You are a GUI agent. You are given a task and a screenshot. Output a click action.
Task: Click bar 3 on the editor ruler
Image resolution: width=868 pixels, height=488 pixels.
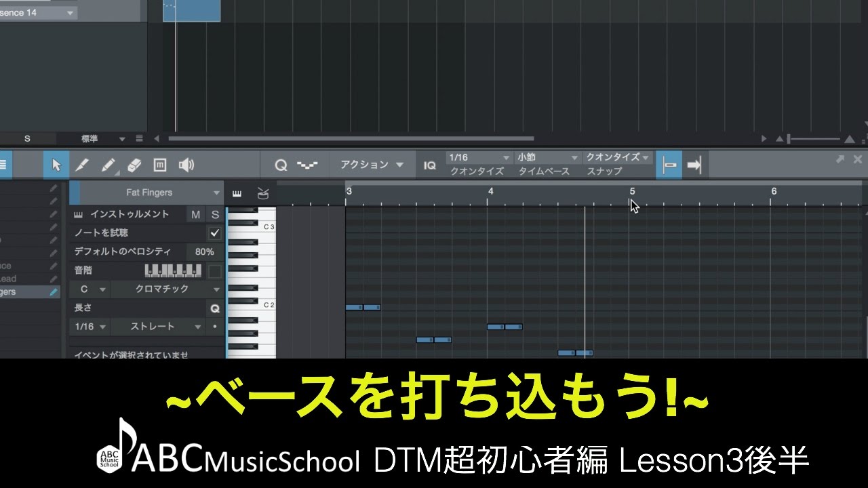(349, 192)
